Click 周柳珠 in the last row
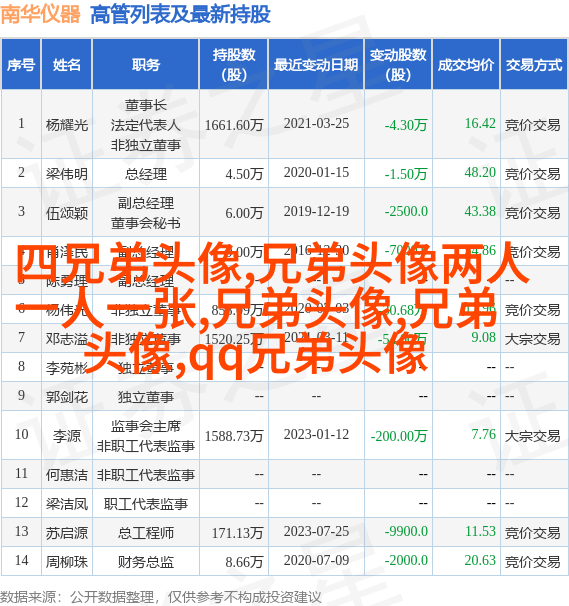The image size is (569, 606). tap(67, 562)
